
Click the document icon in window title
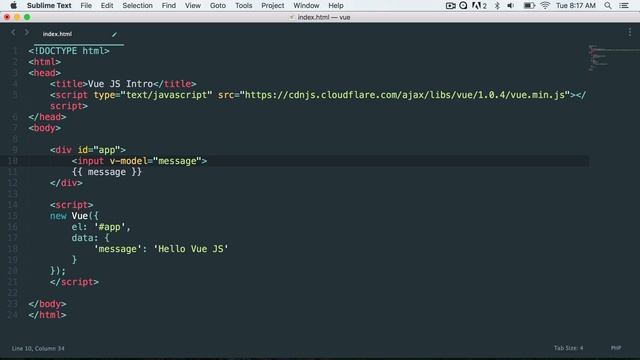(292, 17)
